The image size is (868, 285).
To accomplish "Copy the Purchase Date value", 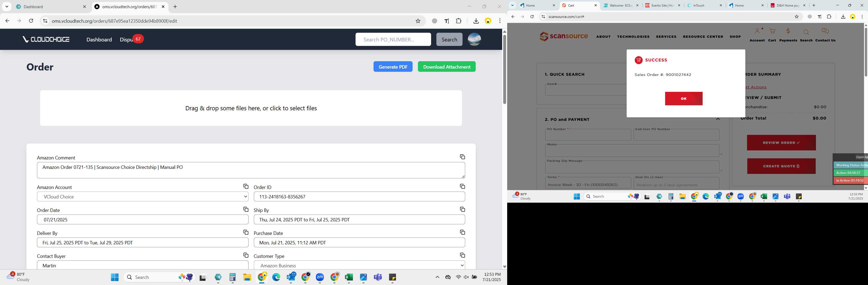I will click(462, 232).
